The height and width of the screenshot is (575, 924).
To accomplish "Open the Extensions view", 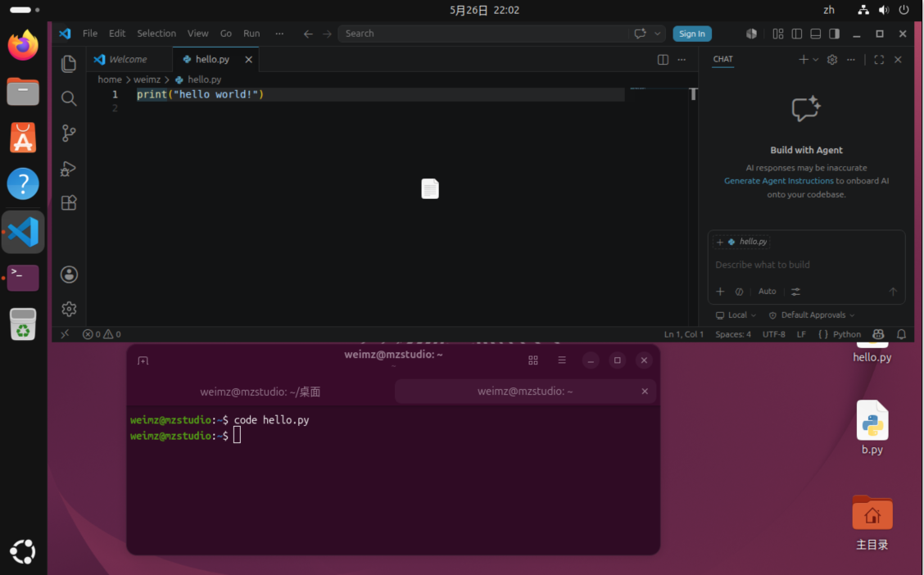I will click(x=69, y=202).
